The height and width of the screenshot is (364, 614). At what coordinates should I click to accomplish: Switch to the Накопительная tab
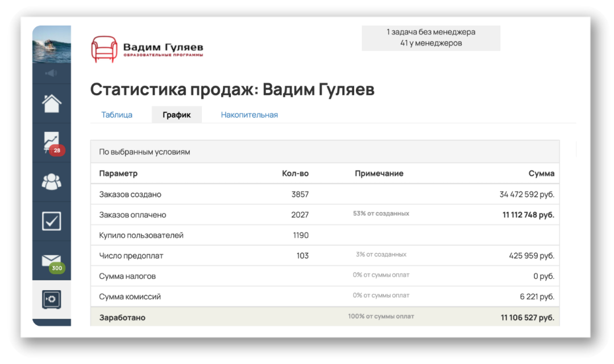(x=249, y=115)
